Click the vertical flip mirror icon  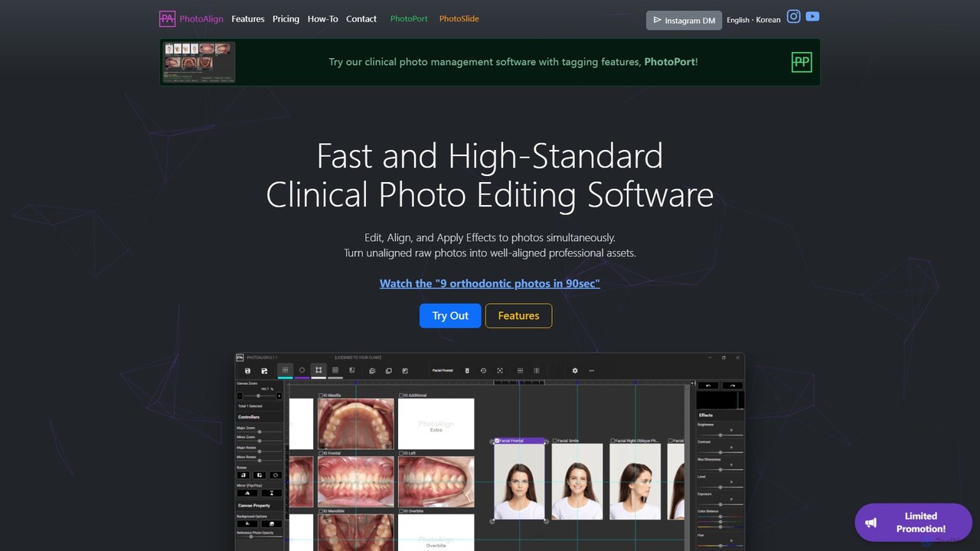tap(272, 493)
